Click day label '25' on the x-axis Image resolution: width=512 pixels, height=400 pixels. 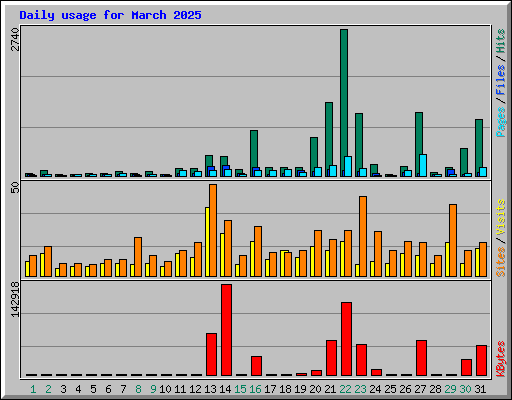(x=390, y=389)
